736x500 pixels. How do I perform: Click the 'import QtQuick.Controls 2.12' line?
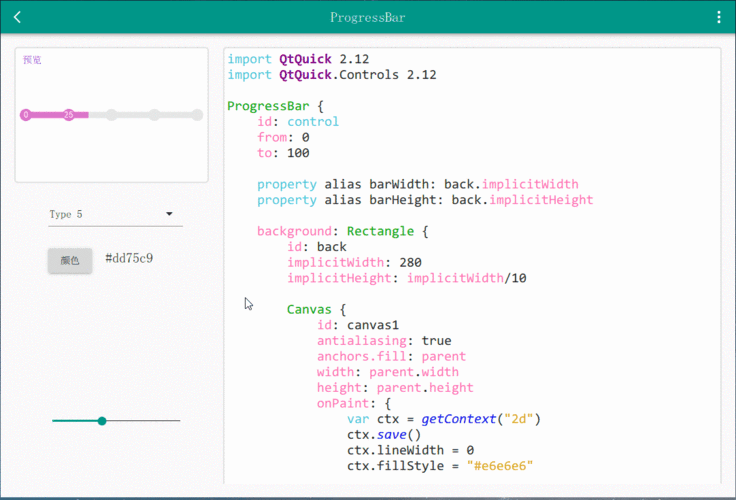[332, 75]
